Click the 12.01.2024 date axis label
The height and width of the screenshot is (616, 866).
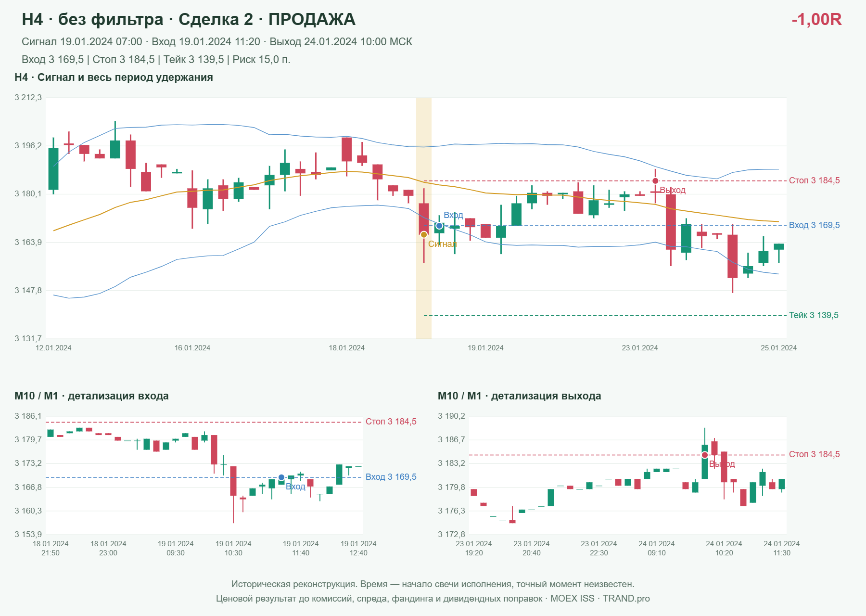53,348
